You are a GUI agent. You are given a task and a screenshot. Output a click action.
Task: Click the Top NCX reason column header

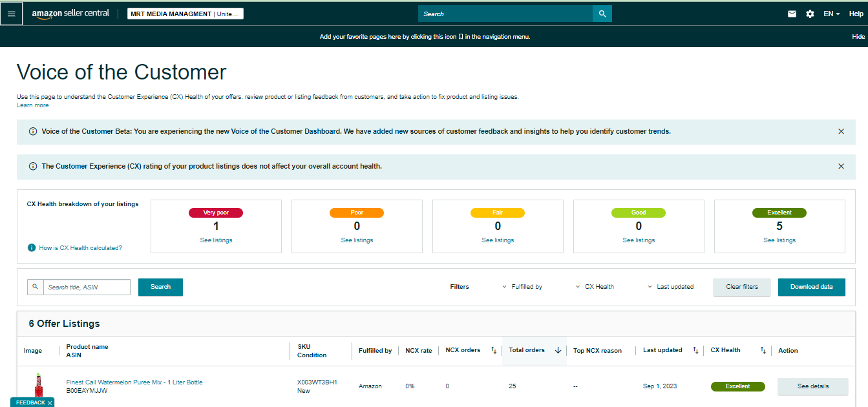point(597,351)
